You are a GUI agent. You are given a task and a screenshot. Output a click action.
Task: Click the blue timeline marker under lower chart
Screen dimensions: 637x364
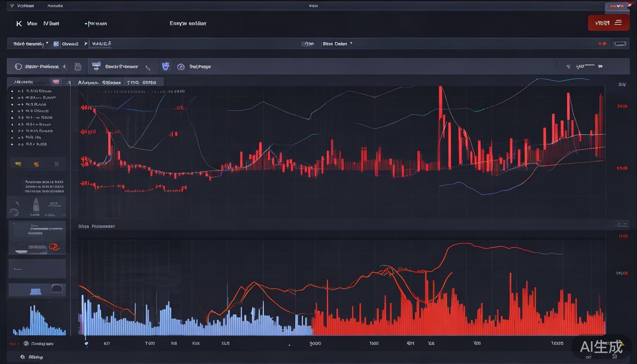tap(86, 343)
